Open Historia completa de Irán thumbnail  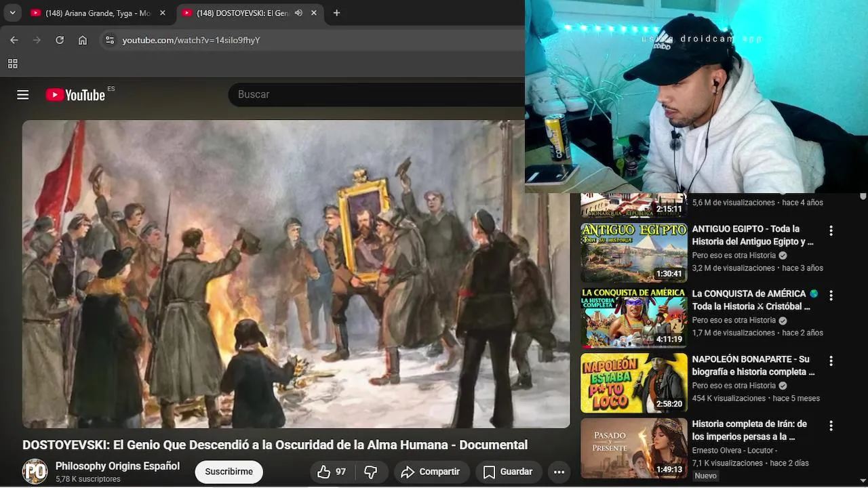click(x=634, y=448)
